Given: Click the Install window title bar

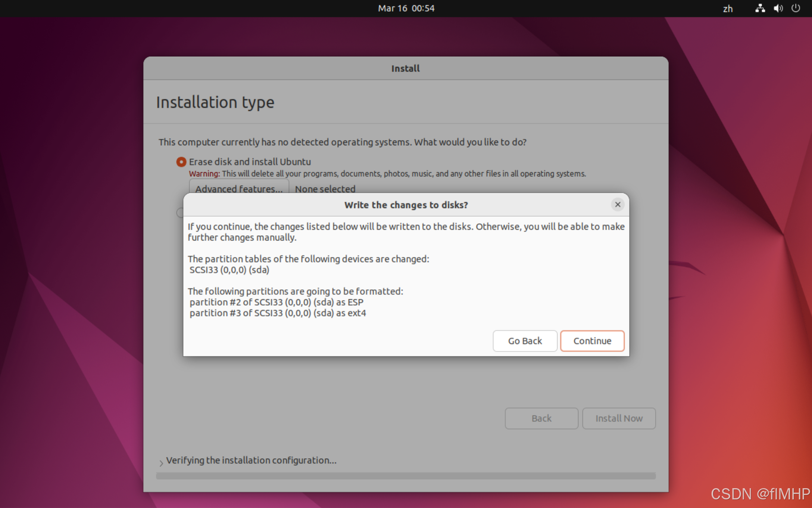Looking at the screenshot, I should [406, 68].
